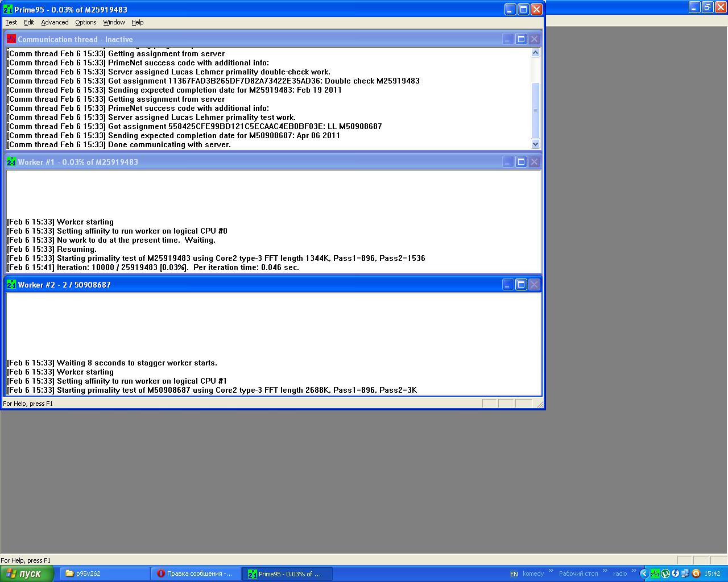Maximize the Worker #1 window
The height and width of the screenshot is (582, 728).
click(521, 162)
